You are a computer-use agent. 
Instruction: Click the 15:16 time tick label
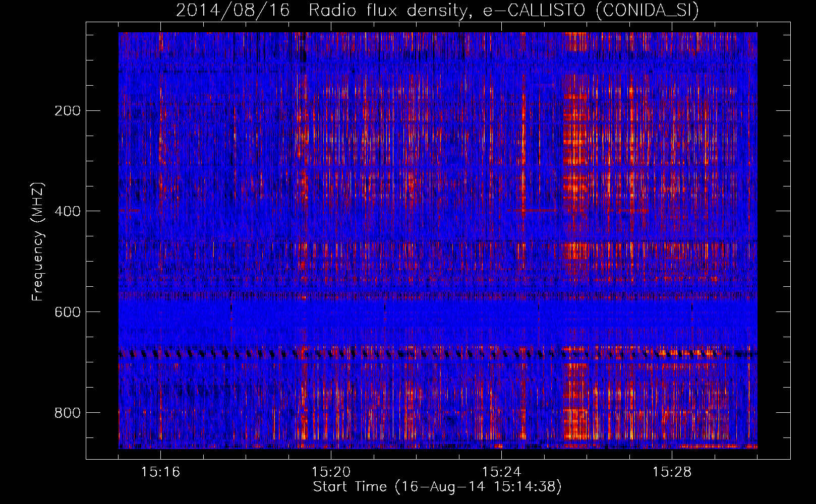click(x=160, y=472)
